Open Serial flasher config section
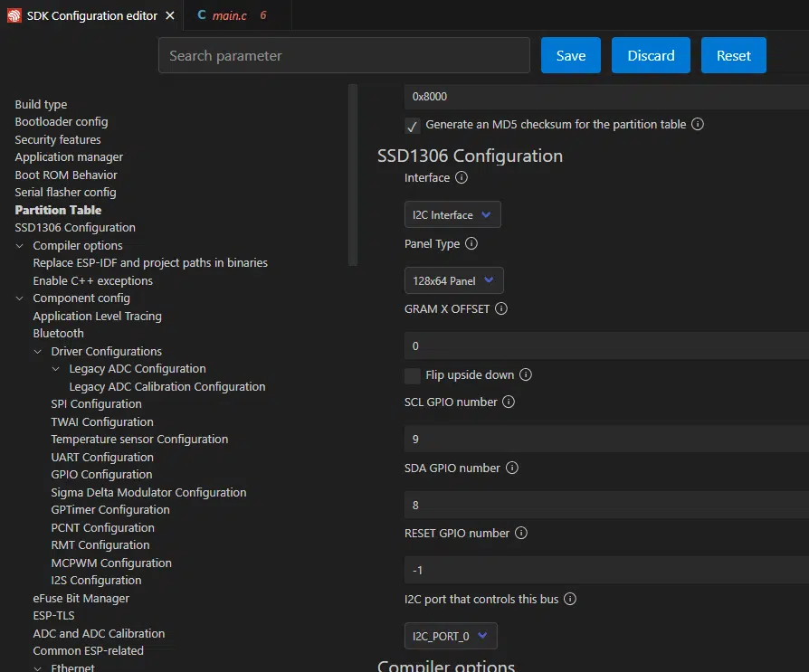 pyautogui.click(x=65, y=193)
